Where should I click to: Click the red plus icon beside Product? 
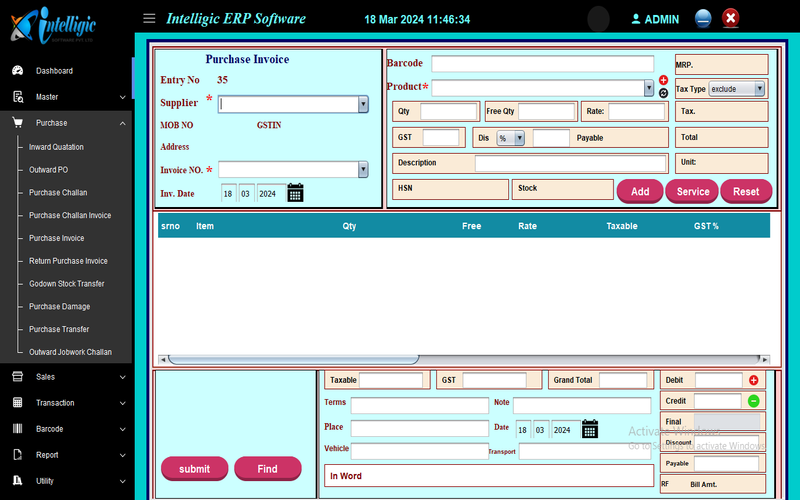click(663, 80)
